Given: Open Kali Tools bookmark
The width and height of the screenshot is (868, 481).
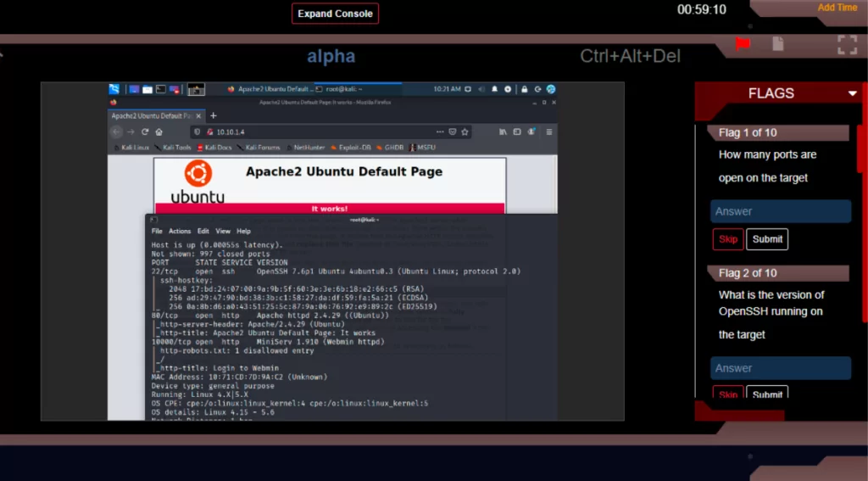Looking at the screenshot, I should click(173, 148).
